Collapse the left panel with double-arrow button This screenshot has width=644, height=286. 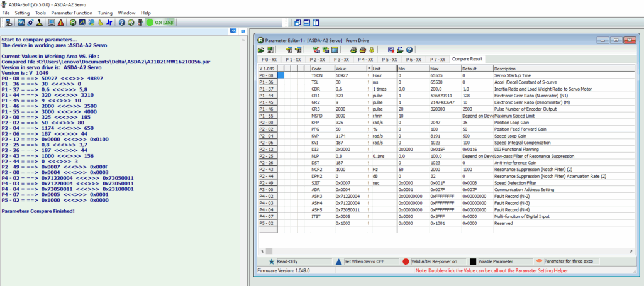[x=233, y=30]
